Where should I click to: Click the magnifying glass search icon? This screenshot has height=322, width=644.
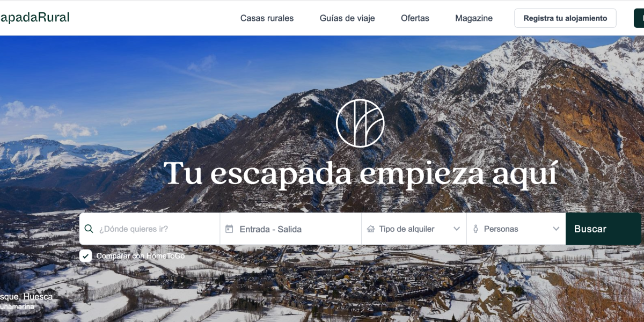(x=89, y=229)
